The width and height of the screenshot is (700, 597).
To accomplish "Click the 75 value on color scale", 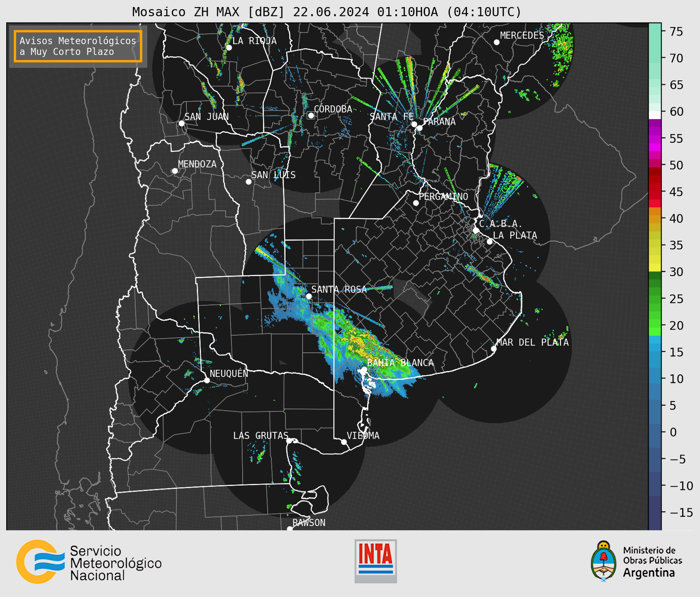I will point(676,32).
